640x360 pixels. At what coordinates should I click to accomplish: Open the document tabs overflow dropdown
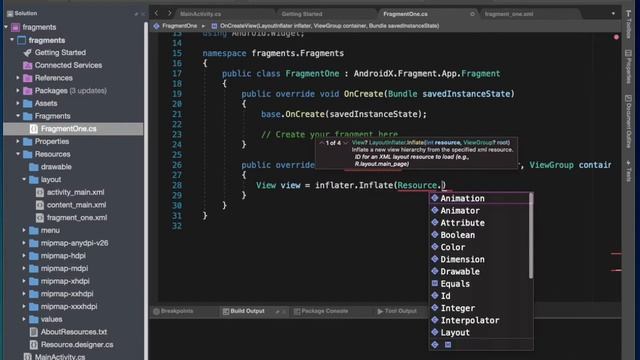613,13
